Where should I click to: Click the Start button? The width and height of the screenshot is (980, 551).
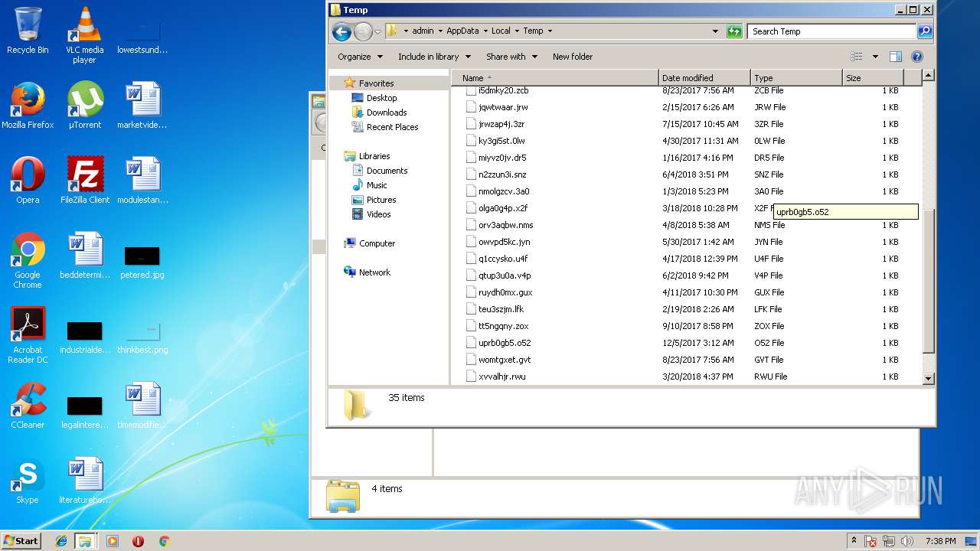(21, 541)
